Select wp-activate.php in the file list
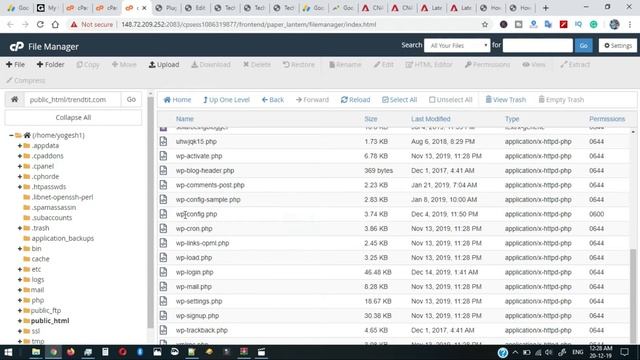The height and width of the screenshot is (360, 640). (199, 156)
